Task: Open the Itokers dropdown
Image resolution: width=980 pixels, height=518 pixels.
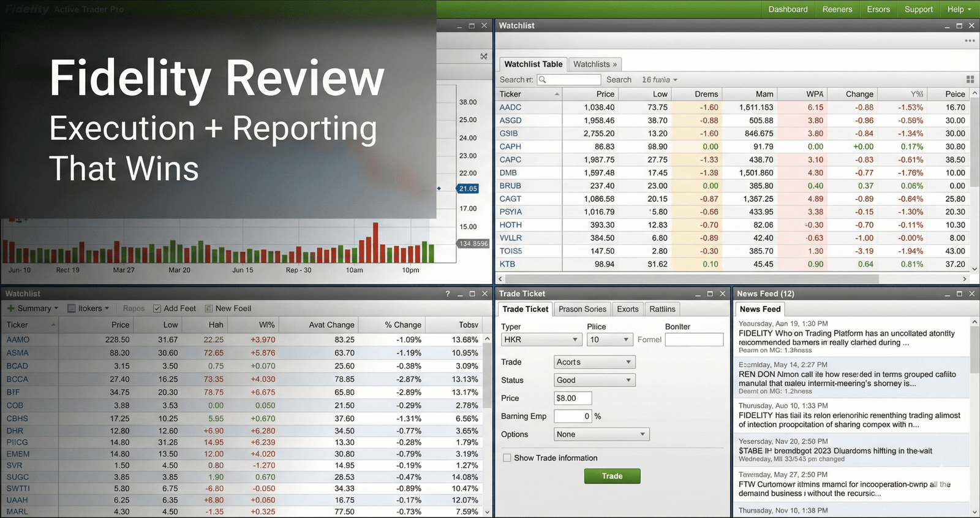Action: point(88,308)
